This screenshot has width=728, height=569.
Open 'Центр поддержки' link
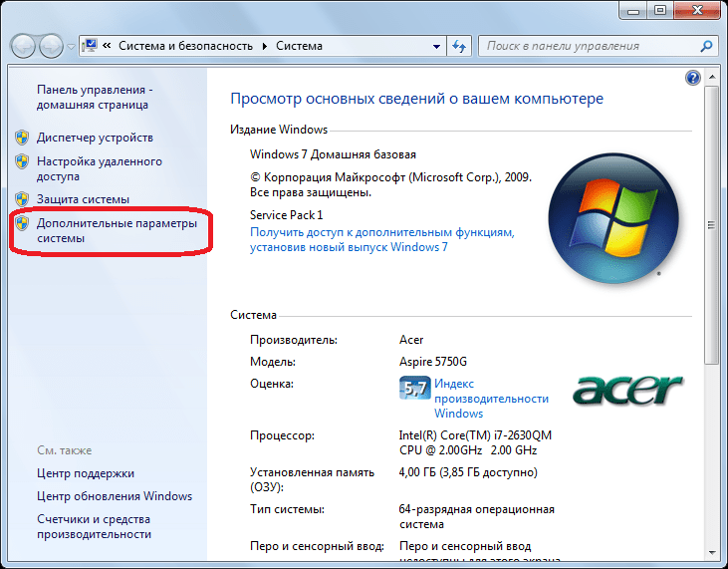[86, 473]
